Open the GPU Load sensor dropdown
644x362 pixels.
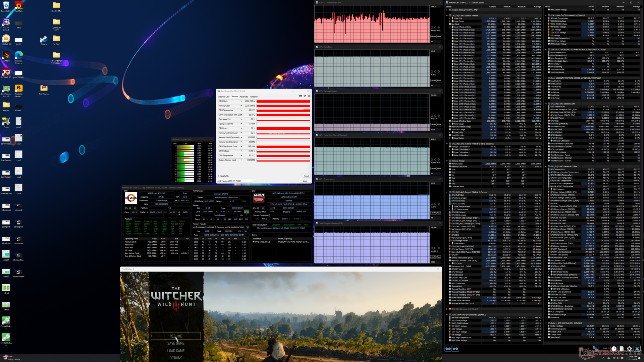pyautogui.click(x=241, y=128)
